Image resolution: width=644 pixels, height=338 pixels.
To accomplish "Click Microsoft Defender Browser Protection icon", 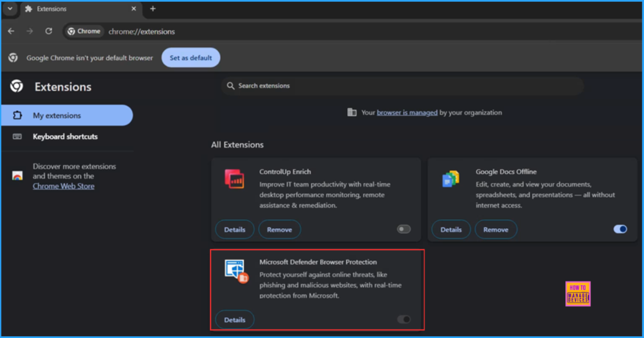I will coord(236,271).
